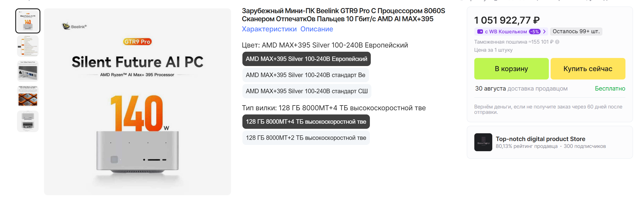
Task: Click the Купить сейчас button
Action: [x=588, y=69]
